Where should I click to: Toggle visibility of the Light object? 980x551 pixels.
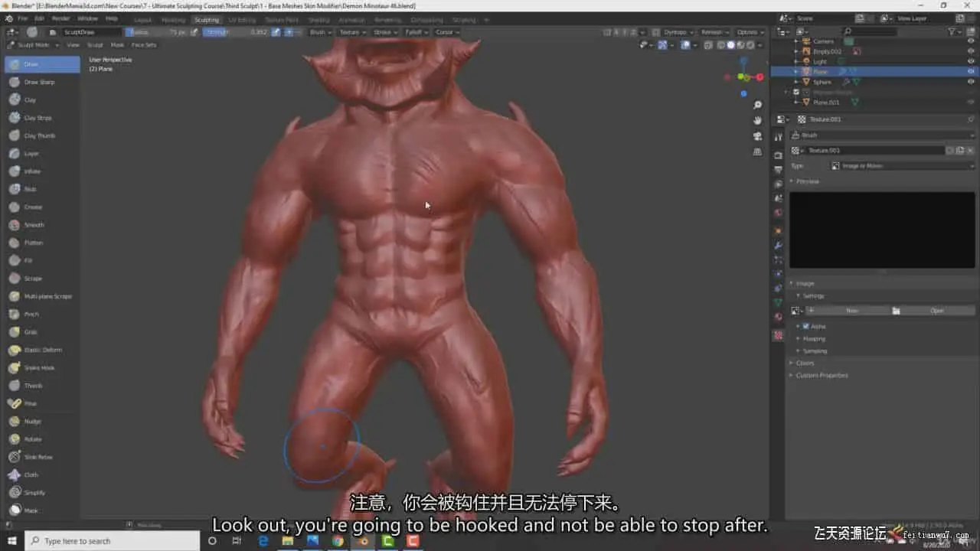click(971, 61)
